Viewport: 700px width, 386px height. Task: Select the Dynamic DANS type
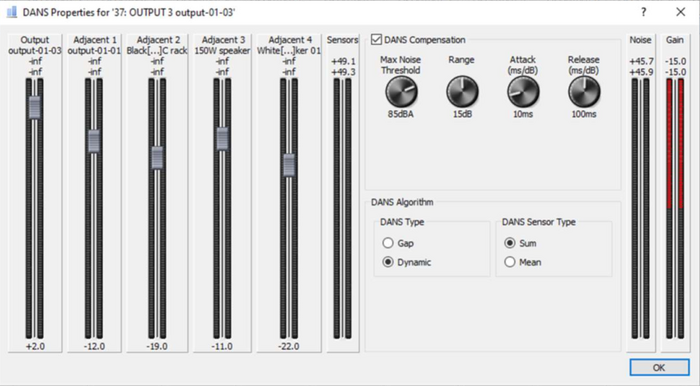(x=388, y=262)
